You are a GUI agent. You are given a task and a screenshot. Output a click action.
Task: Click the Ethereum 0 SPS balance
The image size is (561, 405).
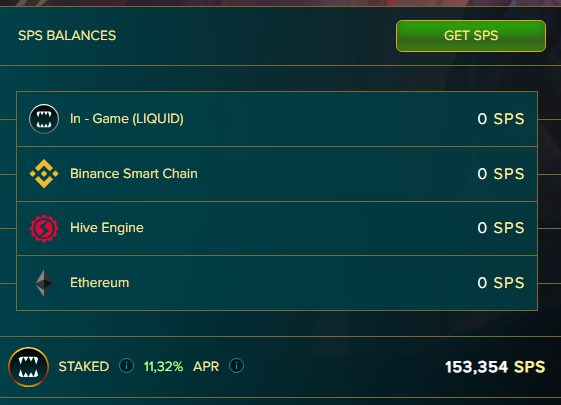(501, 283)
